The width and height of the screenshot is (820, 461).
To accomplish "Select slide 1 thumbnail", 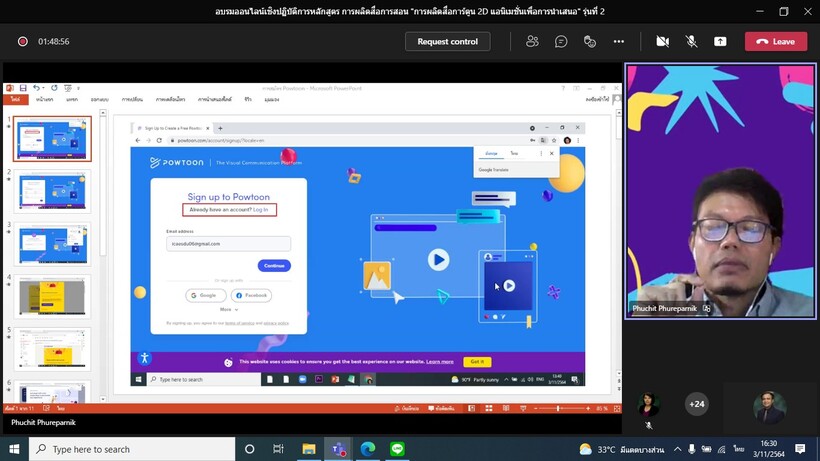I will pos(52,139).
